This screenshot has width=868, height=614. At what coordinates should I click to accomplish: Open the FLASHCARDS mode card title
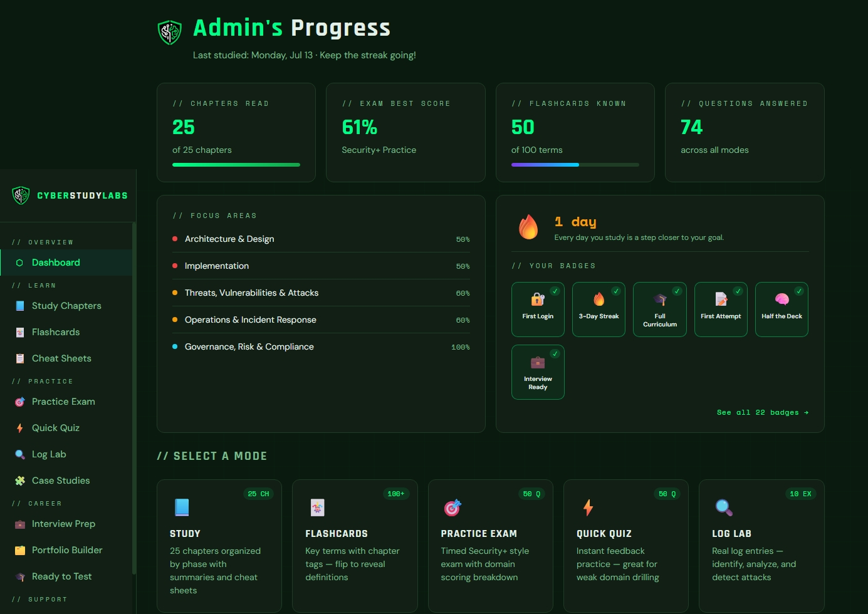click(x=337, y=534)
